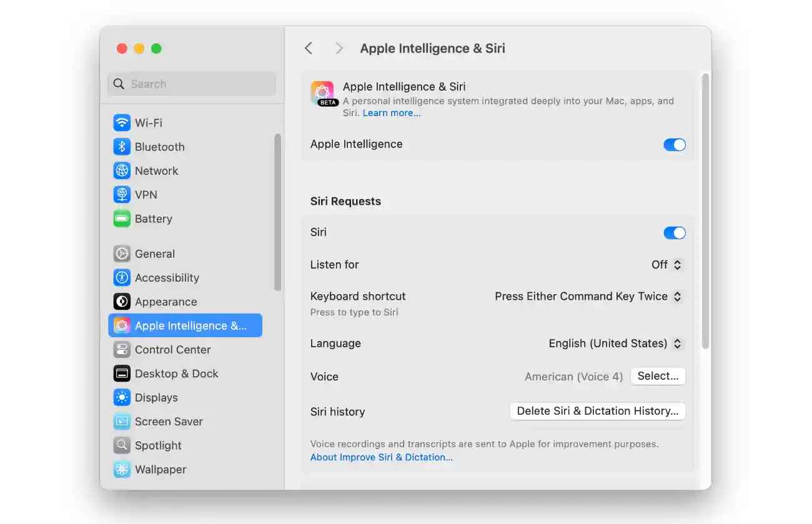The image size is (812, 524).
Task: Open the Listen for dropdown
Action: point(666,265)
